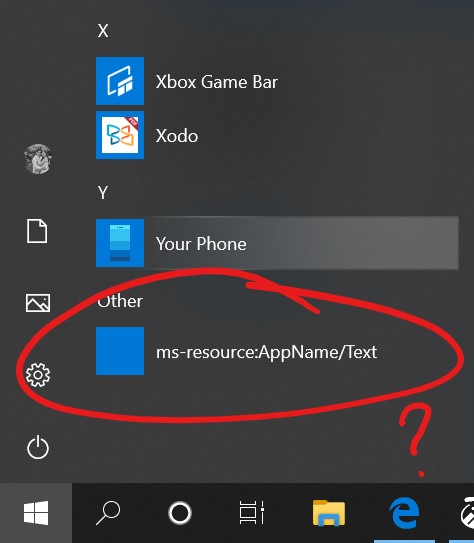The image size is (474, 543).
Task: Open File Explorer from the taskbar
Action: click(x=329, y=513)
